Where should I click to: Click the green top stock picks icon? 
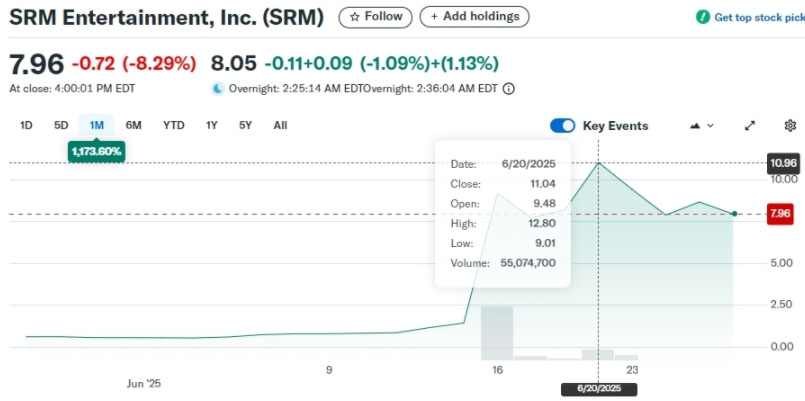702,17
